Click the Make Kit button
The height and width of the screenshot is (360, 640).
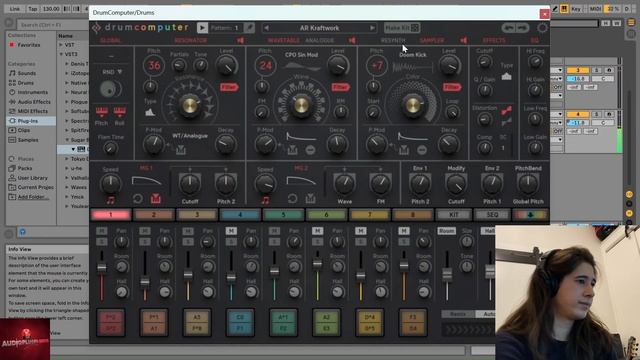pyautogui.click(x=402, y=28)
